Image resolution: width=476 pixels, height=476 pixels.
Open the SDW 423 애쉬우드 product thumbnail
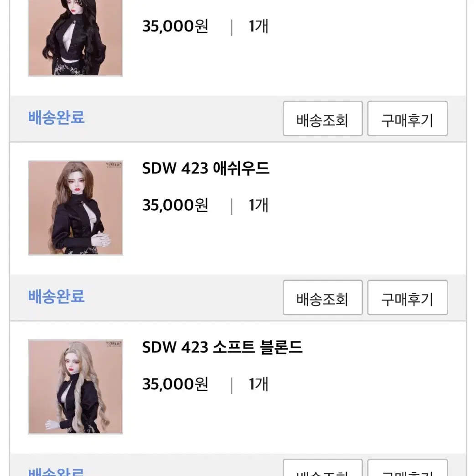point(75,208)
